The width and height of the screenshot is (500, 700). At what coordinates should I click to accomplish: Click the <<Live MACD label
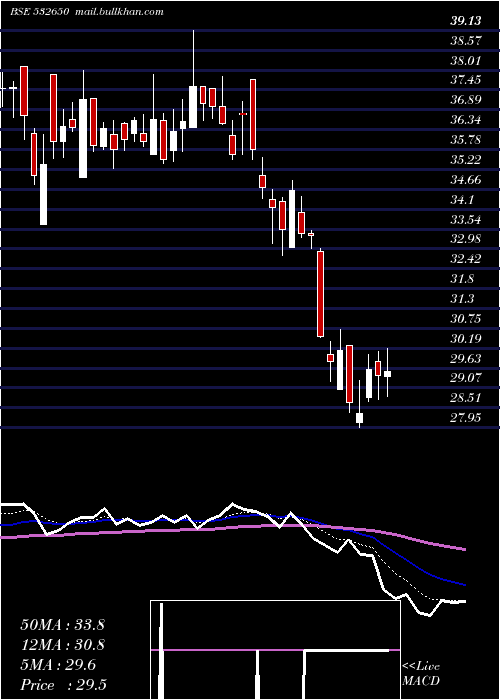(421, 674)
